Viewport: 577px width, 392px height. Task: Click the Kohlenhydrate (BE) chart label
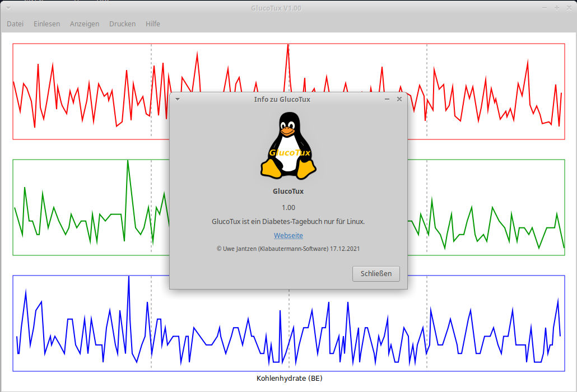click(x=289, y=379)
